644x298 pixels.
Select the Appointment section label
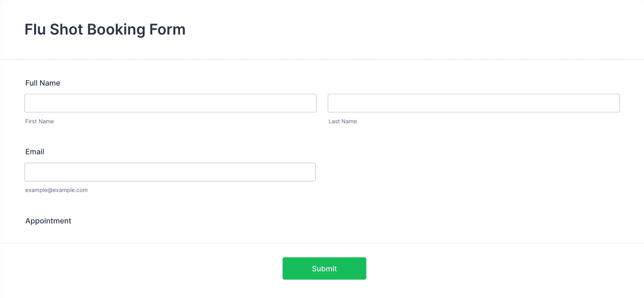click(48, 221)
